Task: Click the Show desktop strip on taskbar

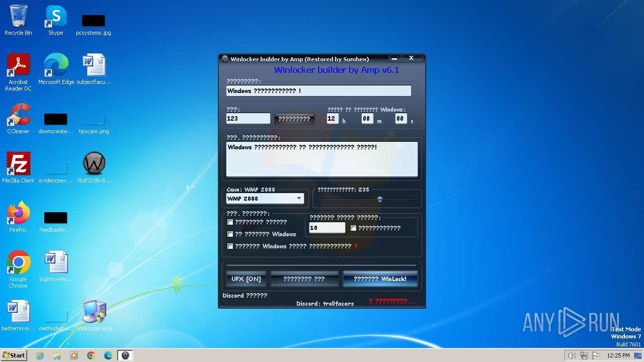Action: pos(638,355)
